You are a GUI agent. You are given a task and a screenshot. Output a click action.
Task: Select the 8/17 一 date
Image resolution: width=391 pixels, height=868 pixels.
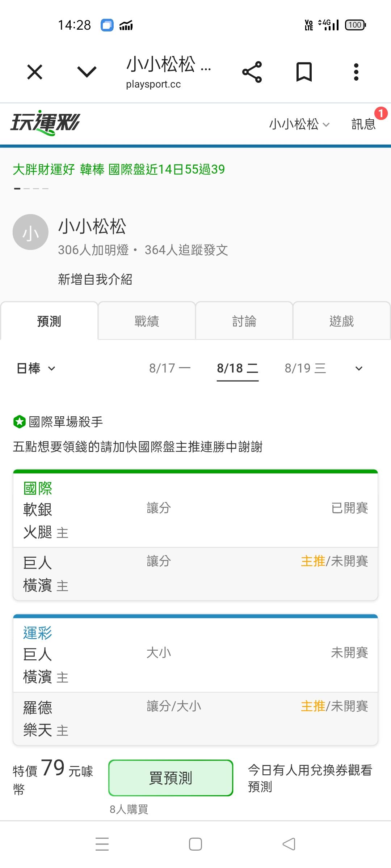(x=170, y=368)
